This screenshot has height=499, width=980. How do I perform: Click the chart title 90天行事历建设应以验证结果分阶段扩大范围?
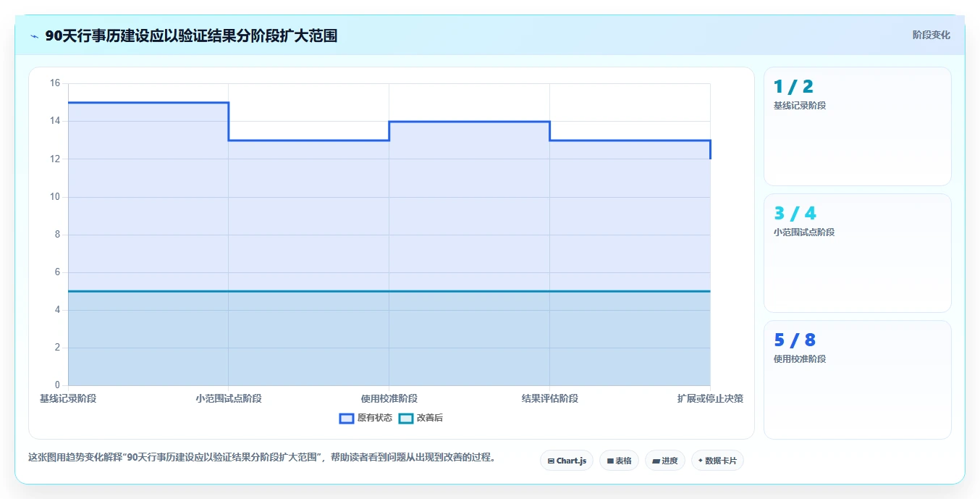coord(191,35)
